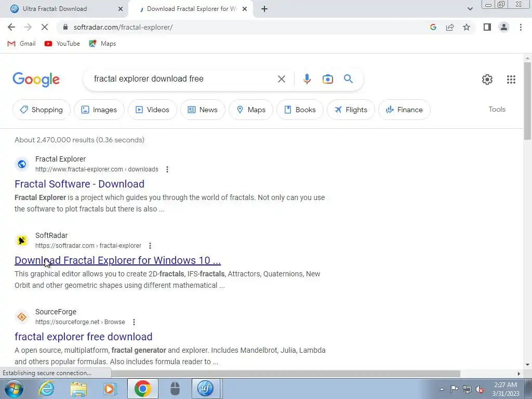Open Windows Media Player from taskbar

click(x=110, y=389)
